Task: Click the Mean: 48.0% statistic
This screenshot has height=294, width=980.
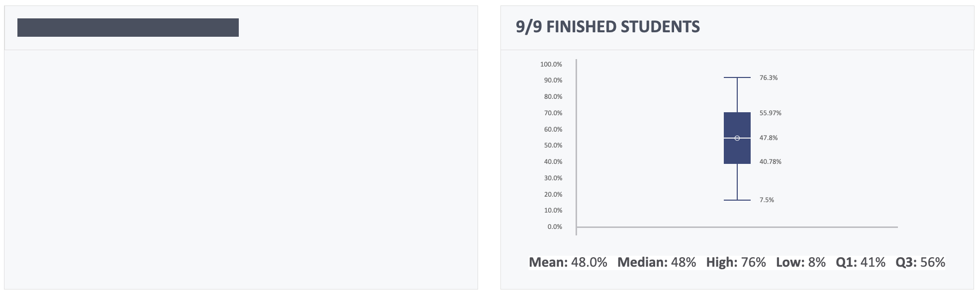Action: point(568,262)
